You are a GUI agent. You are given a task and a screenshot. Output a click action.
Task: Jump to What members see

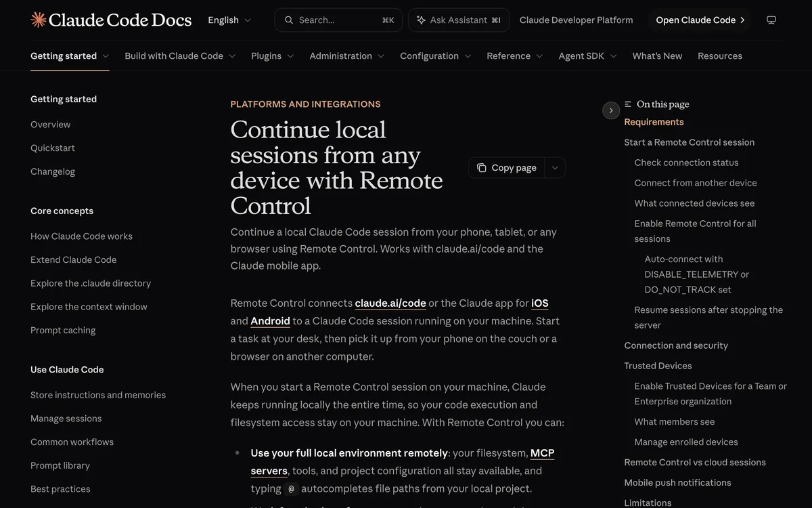(x=674, y=422)
